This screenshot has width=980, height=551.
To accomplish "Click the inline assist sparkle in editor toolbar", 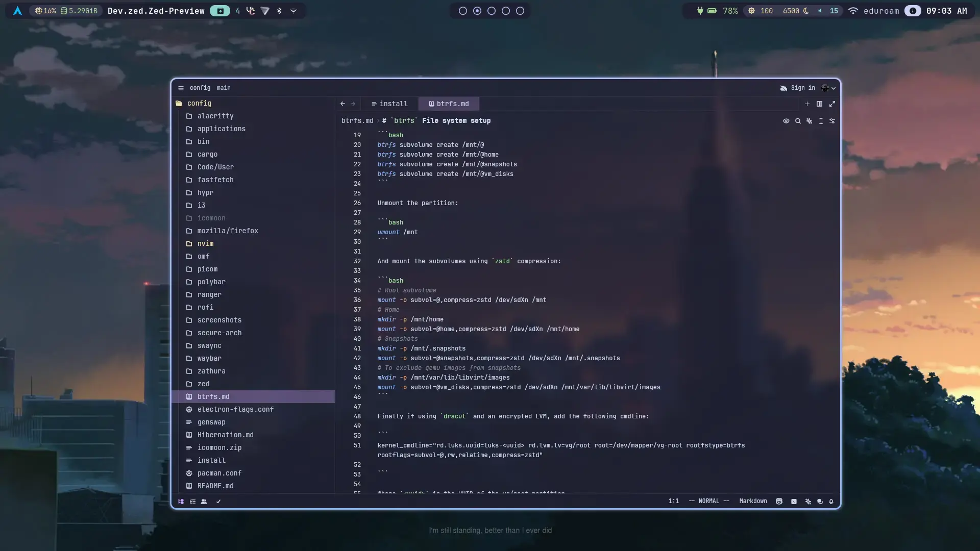I will (810, 121).
